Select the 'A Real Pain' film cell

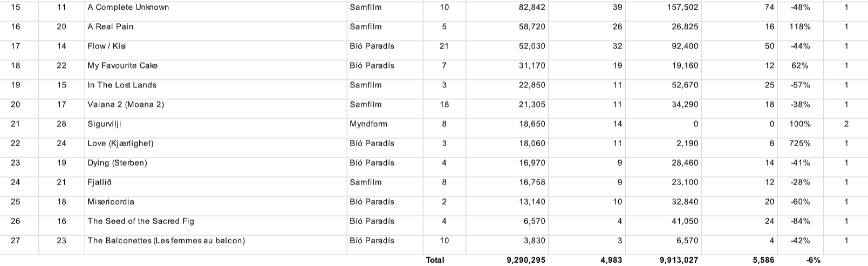tap(111, 27)
